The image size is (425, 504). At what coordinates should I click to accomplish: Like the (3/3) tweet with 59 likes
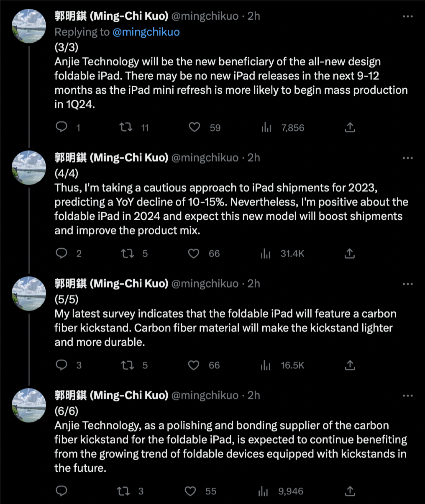(194, 127)
